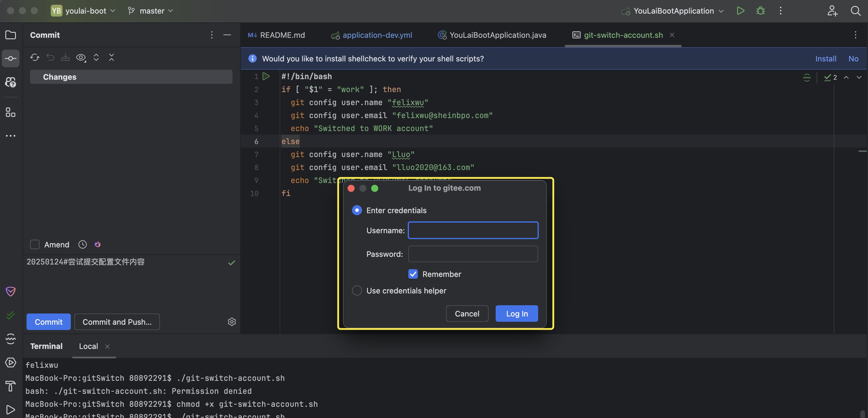Image resolution: width=868 pixels, height=418 pixels.
Task: Uncheck the Remember checkbox
Action: tap(413, 274)
